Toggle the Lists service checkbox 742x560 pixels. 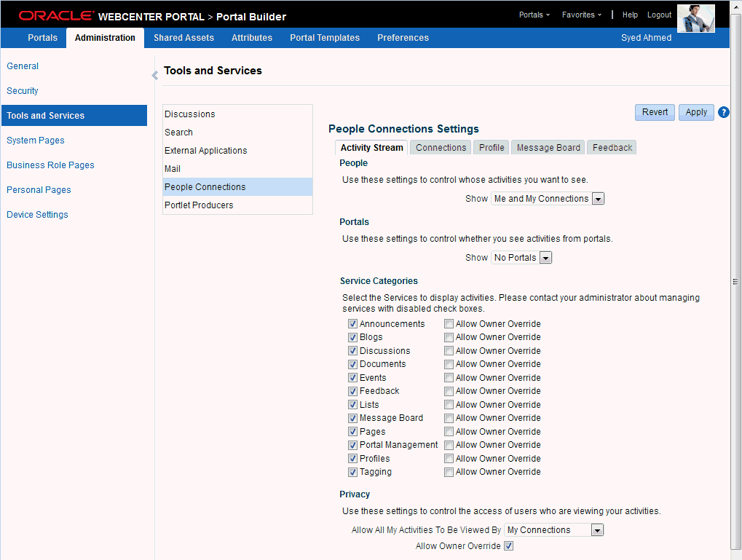[352, 405]
